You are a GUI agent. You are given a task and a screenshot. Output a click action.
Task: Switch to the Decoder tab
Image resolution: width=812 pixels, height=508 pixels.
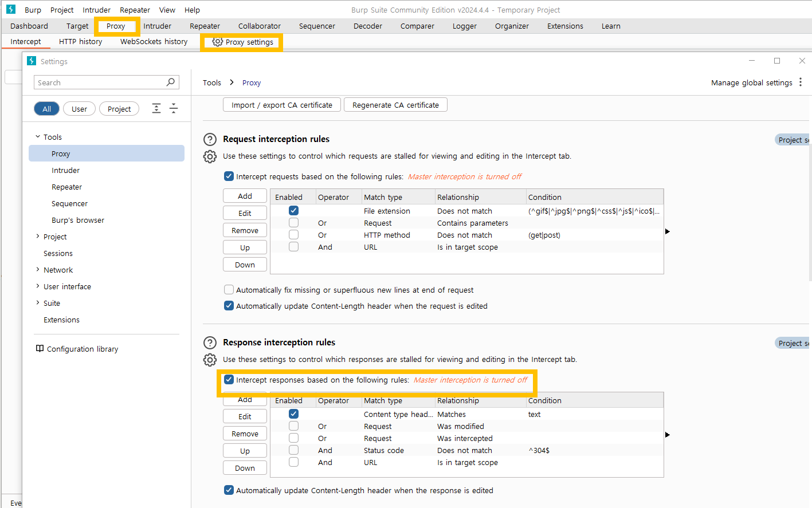click(368, 26)
